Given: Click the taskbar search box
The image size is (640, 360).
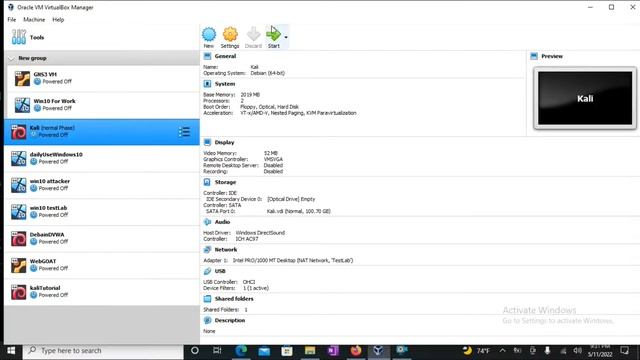Looking at the screenshot, I should pos(103,351).
